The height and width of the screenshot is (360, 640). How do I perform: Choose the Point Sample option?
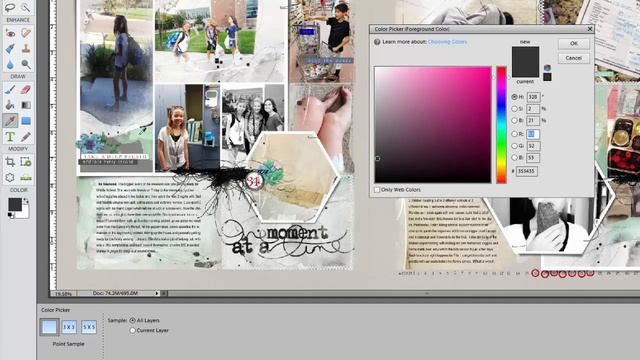point(49,327)
